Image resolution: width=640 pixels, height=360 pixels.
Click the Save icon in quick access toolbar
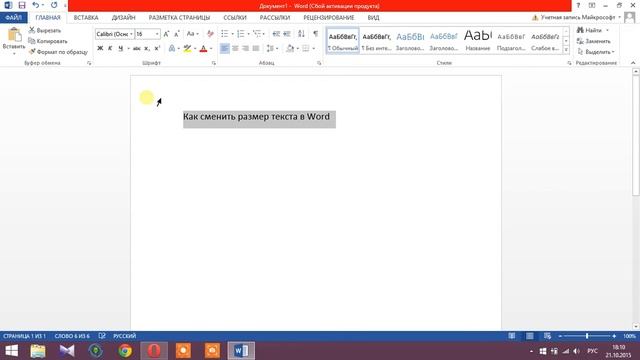click(22, 5)
